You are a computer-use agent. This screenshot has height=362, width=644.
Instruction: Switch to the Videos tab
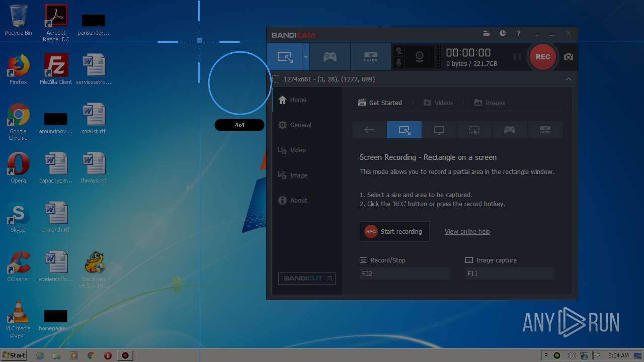coord(438,103)
